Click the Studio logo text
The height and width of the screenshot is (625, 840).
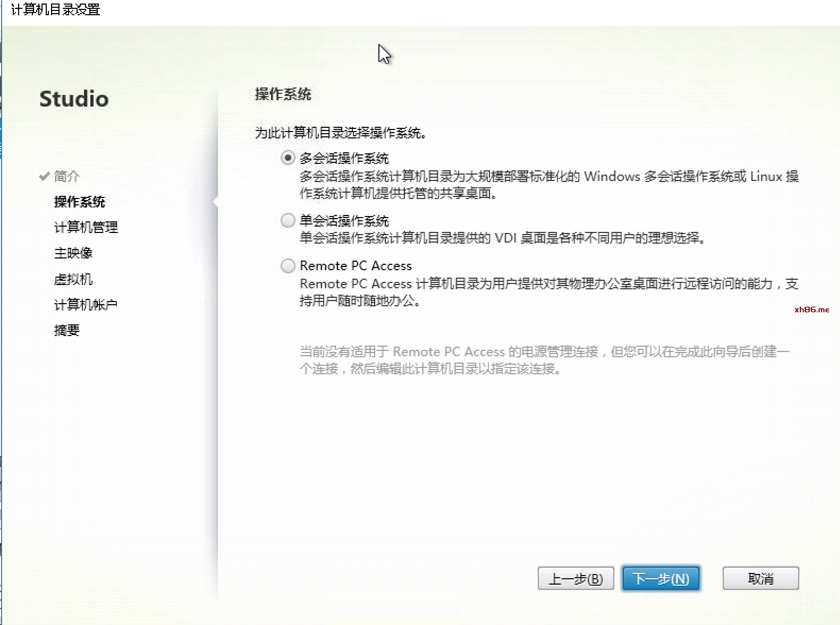pos(74,99)
